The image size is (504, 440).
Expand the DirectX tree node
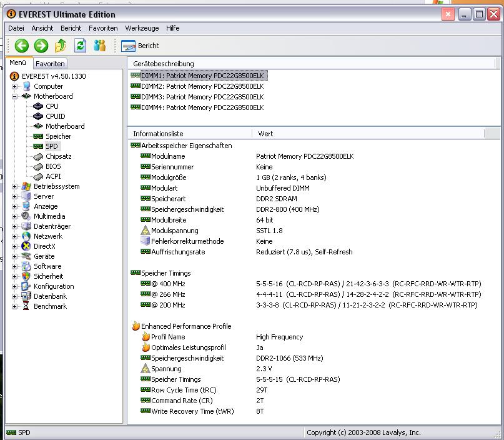click(x=14, y=246)
